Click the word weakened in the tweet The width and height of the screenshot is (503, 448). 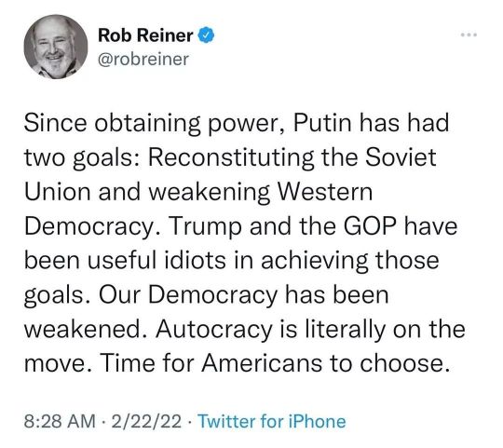(x=83, y=329)
